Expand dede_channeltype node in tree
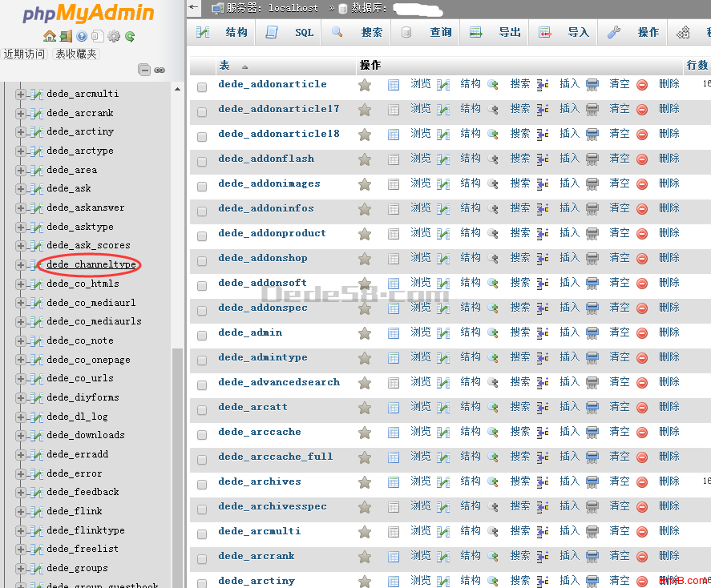Viewport: 711px width, 588px height. point(21,265)
